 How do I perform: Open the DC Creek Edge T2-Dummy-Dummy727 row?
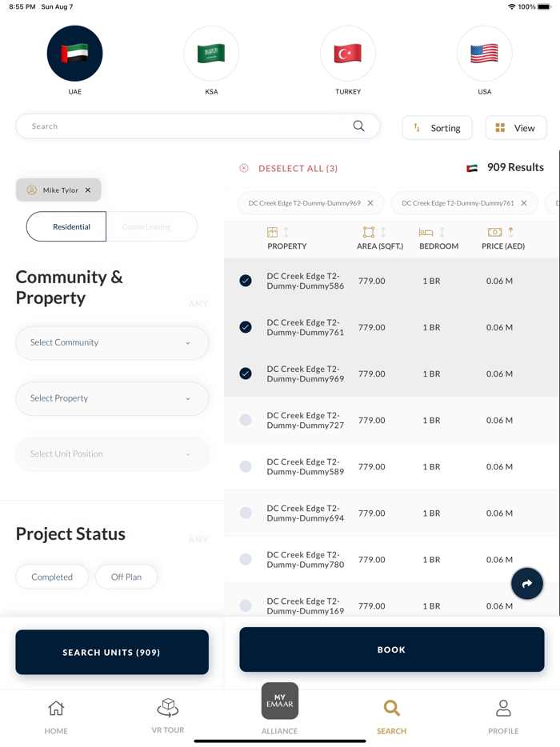(x=392, y=420)
